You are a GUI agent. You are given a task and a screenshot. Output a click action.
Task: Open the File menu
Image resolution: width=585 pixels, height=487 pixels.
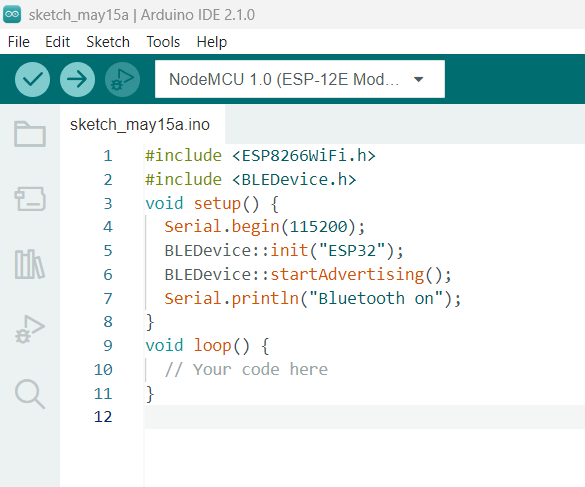click(x=19, y=42)
